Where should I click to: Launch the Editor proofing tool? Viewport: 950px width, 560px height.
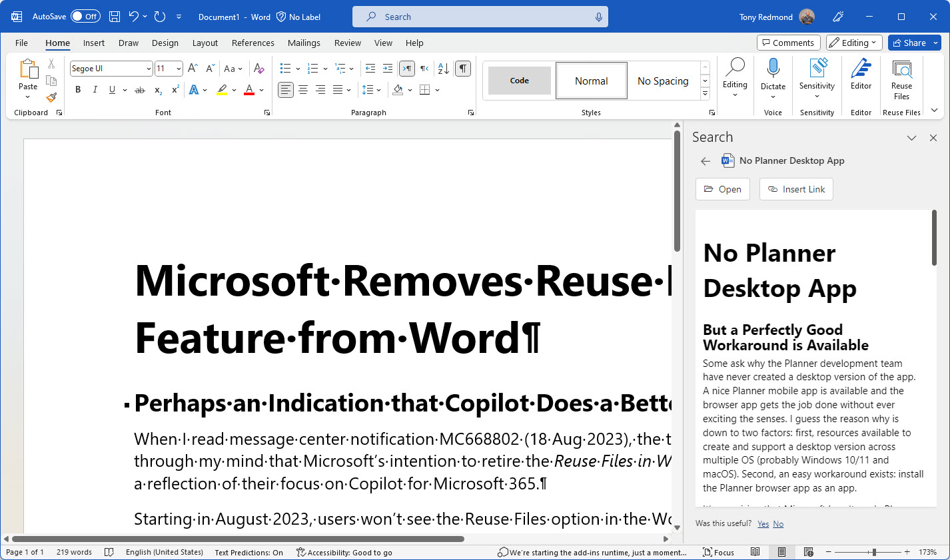(861, 75)
